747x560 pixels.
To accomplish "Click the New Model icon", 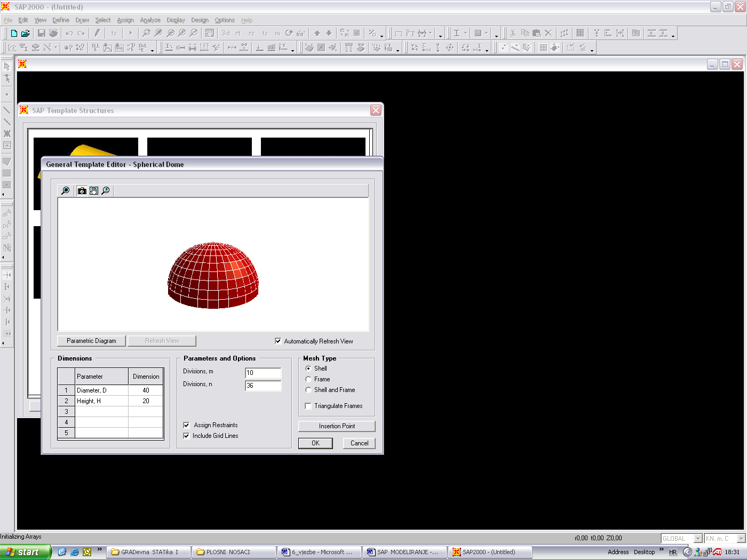I will click(14, 33).
